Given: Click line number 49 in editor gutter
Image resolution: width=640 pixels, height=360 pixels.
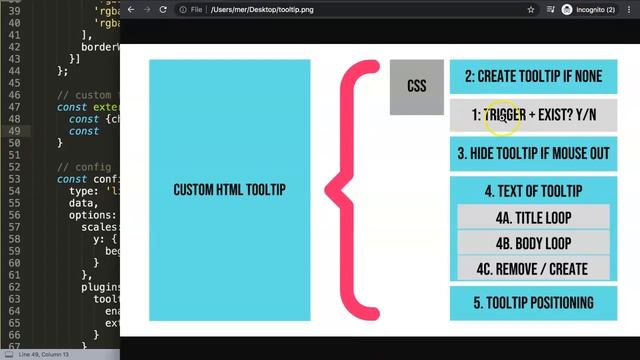Looking at the screenshot, I should coord(14,131).
